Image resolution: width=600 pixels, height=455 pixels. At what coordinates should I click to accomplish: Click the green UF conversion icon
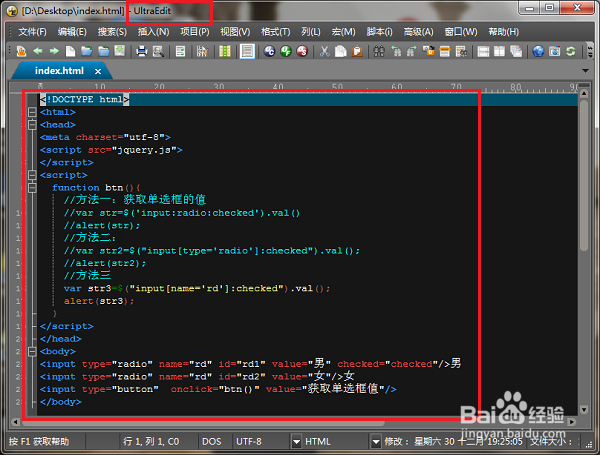(286, 51)
